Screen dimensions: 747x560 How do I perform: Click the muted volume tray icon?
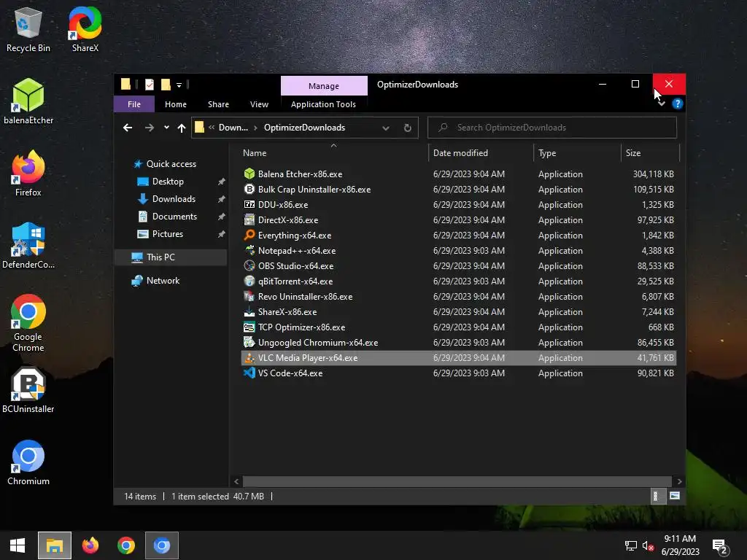pyautogui.click(x=648, y=545)
